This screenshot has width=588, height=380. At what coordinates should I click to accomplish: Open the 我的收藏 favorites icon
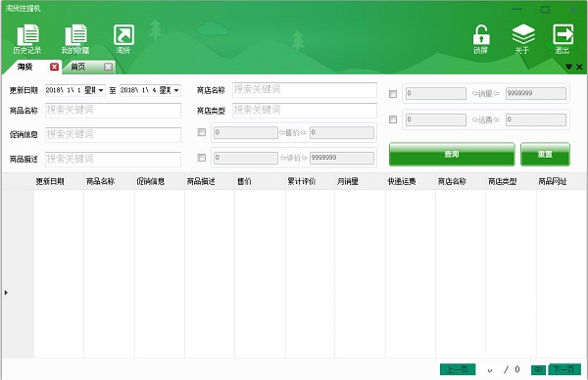click(x=75, y=38)
